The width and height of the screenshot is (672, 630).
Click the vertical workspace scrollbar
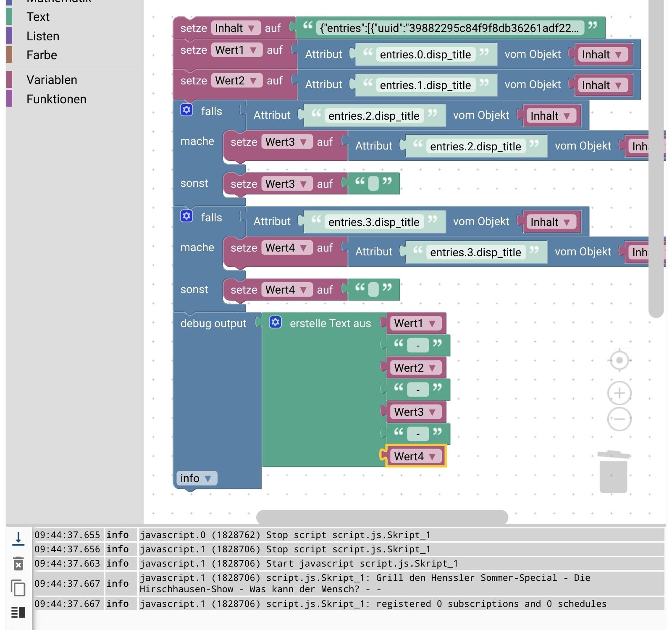click(656, 159)
